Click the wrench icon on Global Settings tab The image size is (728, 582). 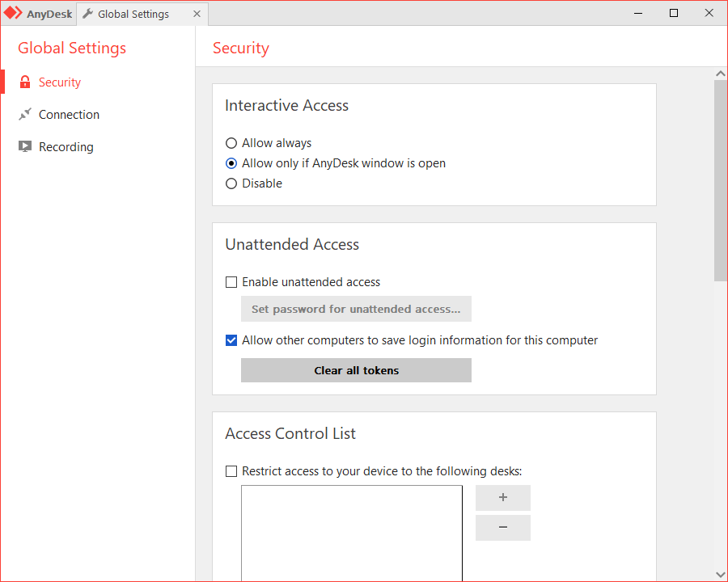point(87,14)
